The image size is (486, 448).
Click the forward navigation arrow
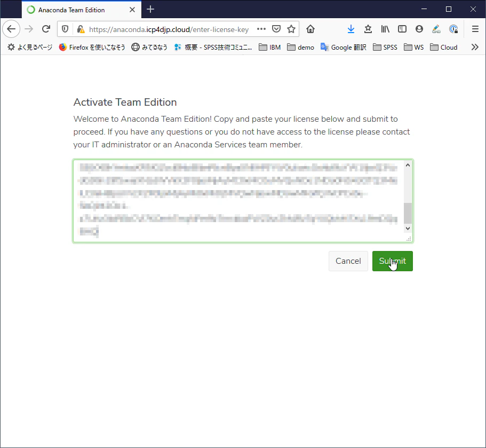click(x=29, y=29)
